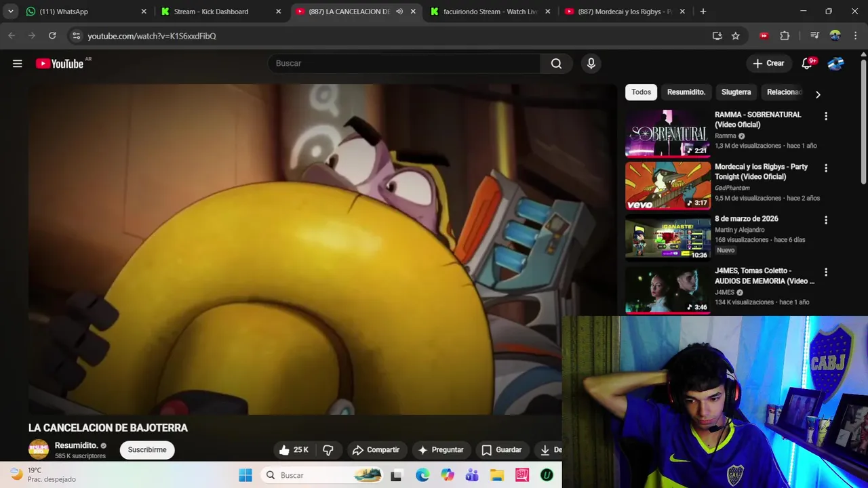Click the video player frame
Screen dimensions: 868x488
pyautogui.click(x=322, y=249)
